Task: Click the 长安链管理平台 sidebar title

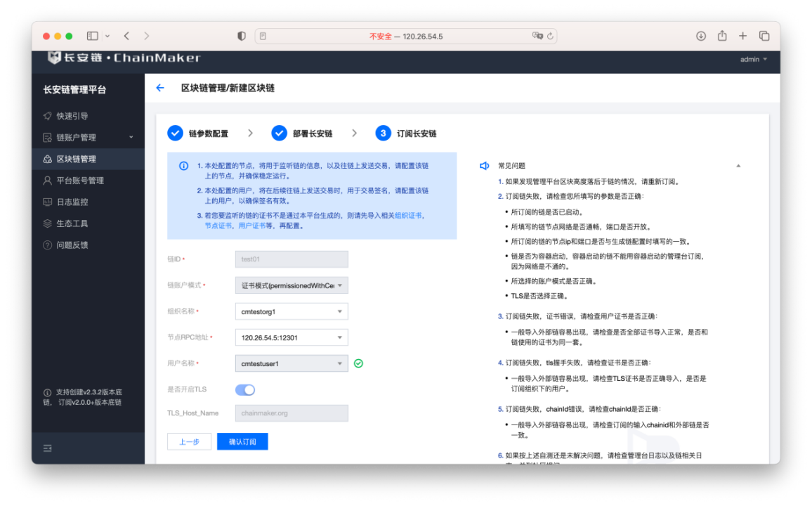Action: (x=74, y=89)
